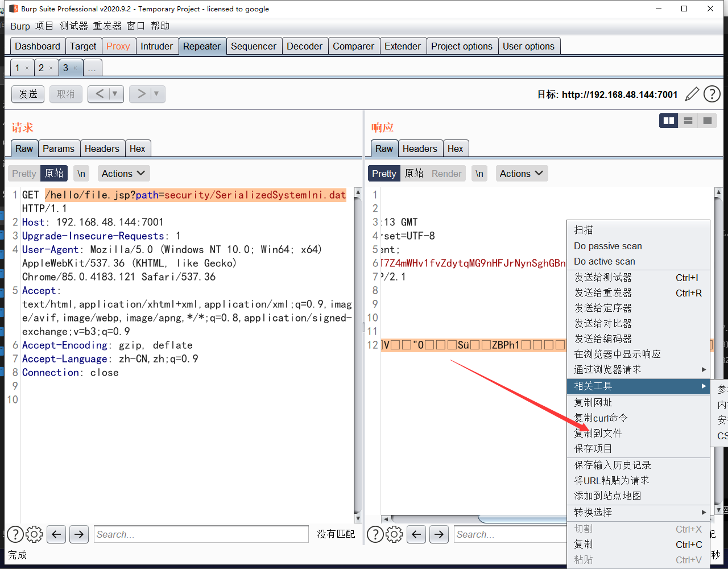The image size is (728, 569).
Task: Switch to side-by-side split layout icon
Action: pos(669,121)
